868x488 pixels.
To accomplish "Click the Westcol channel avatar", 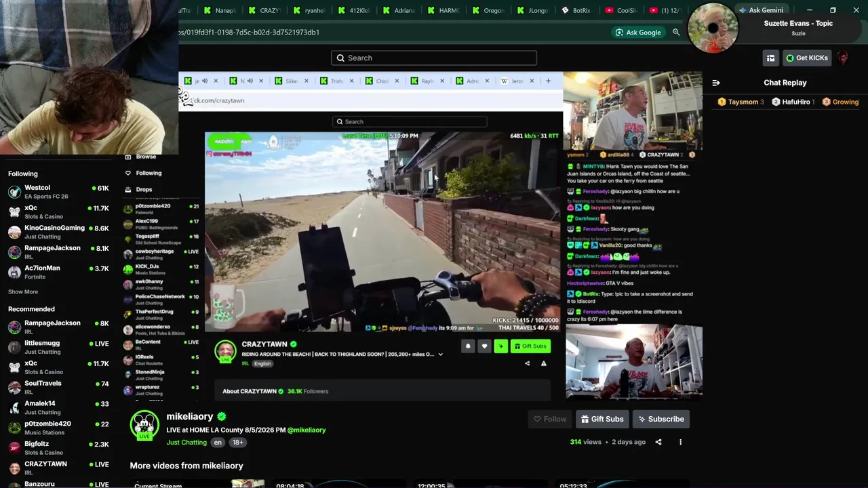I will tap(14, 192).
